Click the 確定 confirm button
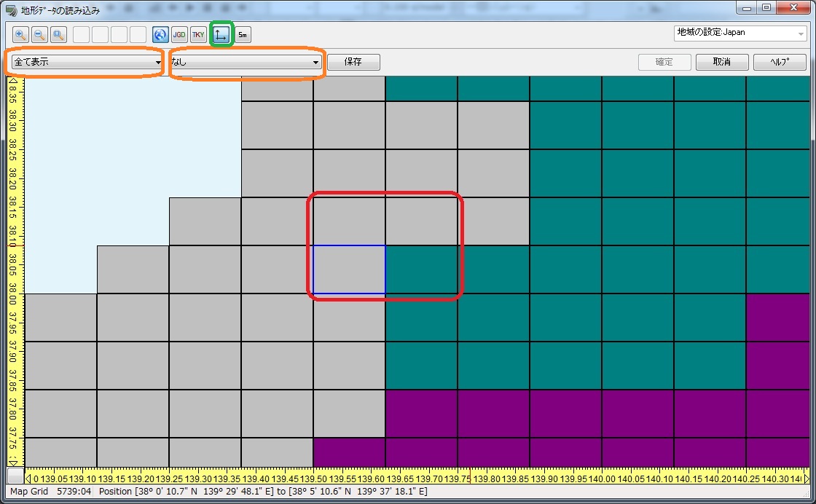Viewport: 816px width, 504px height. tap(664, 62)
